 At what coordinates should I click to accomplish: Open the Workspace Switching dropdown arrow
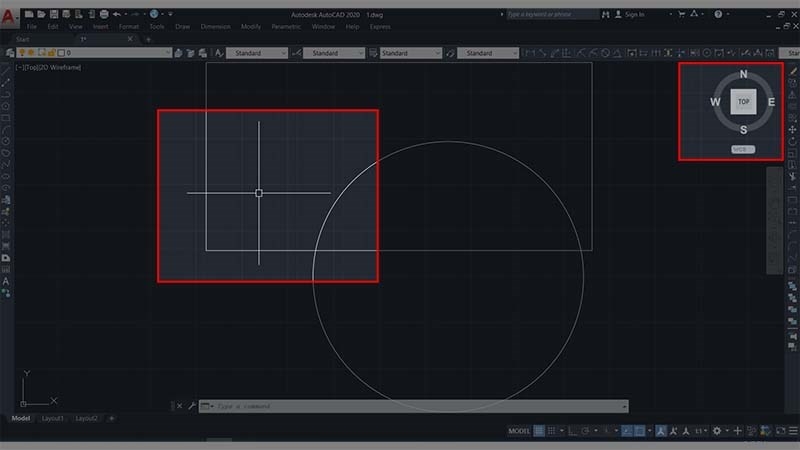pyautogui.click(x=727, y=431)
